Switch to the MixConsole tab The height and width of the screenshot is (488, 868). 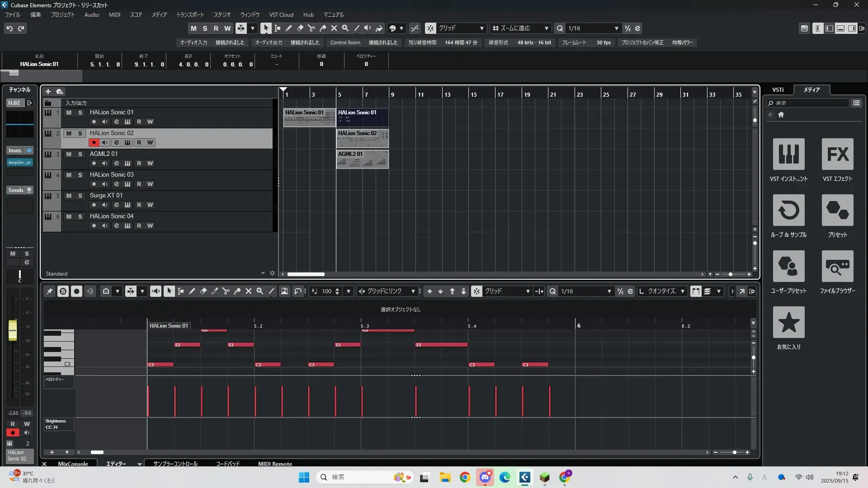73,464
